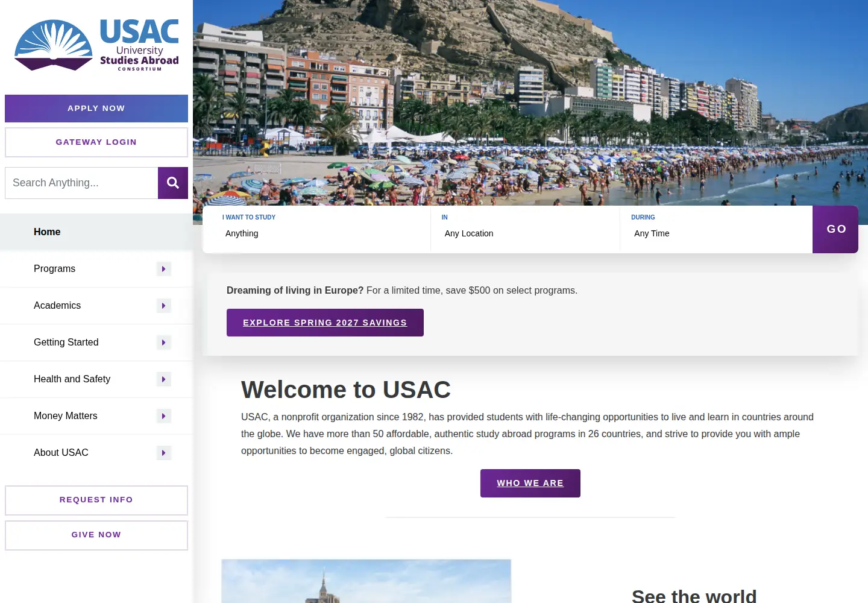Expand the Getting Started submenu arrow
The image size is (868, 603).
(x=163, y=343)
